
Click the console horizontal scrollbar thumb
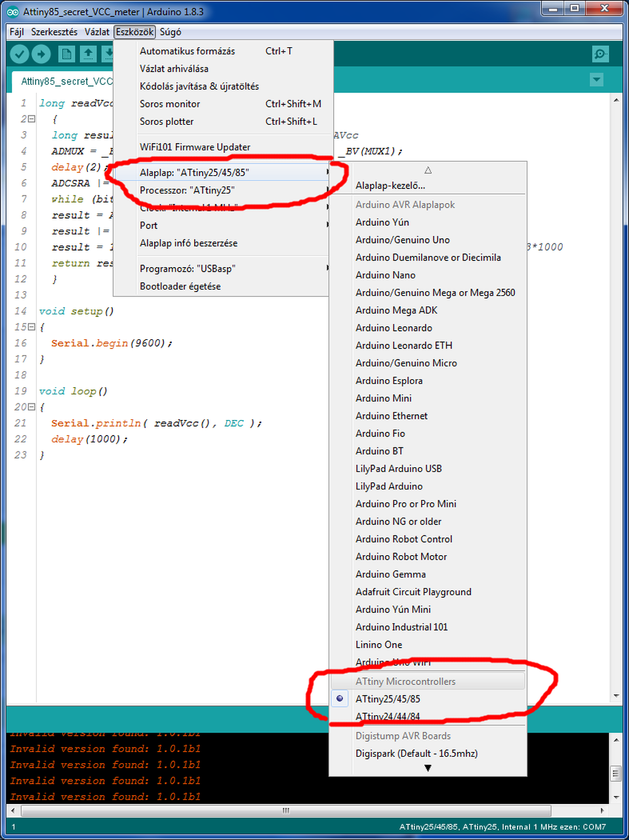tap(285, 810)
